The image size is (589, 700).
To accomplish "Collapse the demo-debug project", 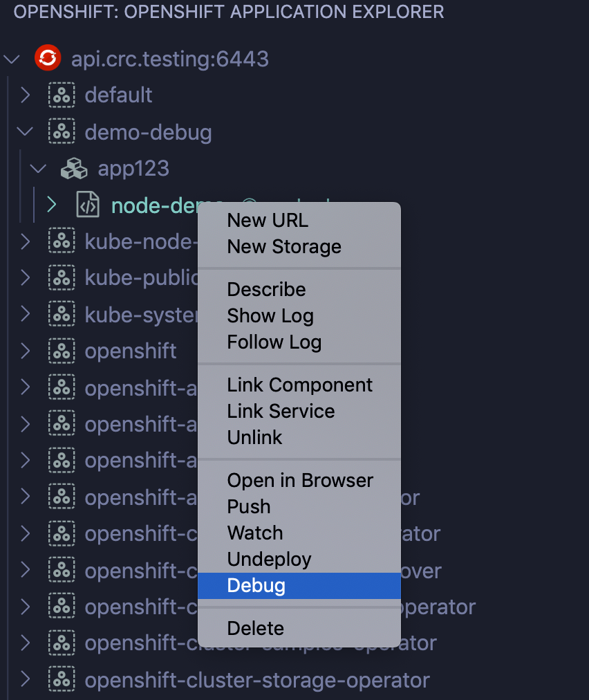I will [x=26, y=131].
